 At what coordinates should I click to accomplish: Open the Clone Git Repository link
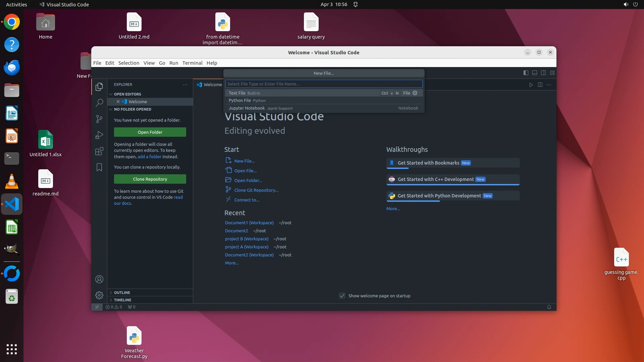pyautogui.click(x=256, y=190)
